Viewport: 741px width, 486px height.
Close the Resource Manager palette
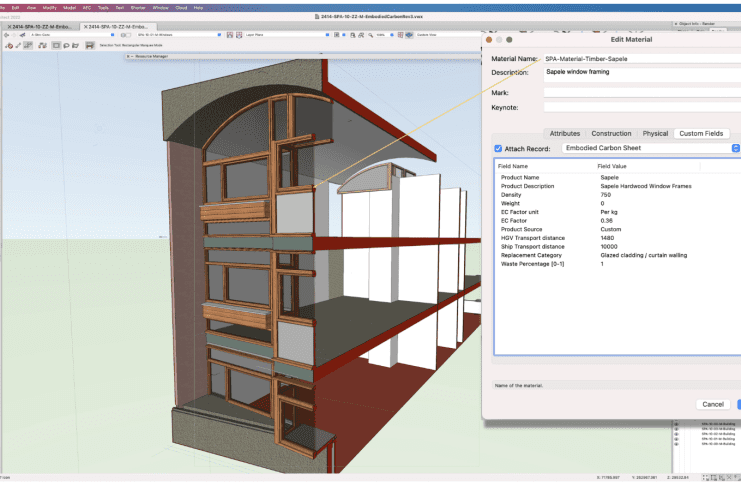coord(129,57)
